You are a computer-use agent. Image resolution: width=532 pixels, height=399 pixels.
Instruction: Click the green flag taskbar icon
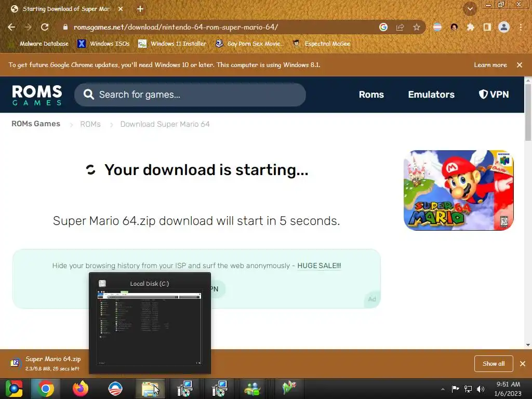tap(289, 388)
